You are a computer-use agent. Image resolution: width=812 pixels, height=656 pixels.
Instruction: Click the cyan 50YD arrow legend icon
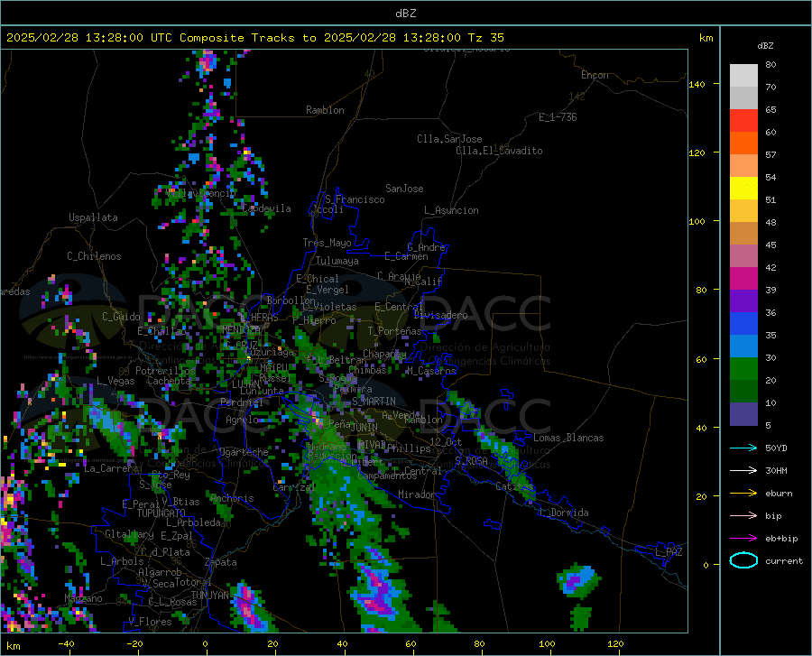click(x=743, y=448)
